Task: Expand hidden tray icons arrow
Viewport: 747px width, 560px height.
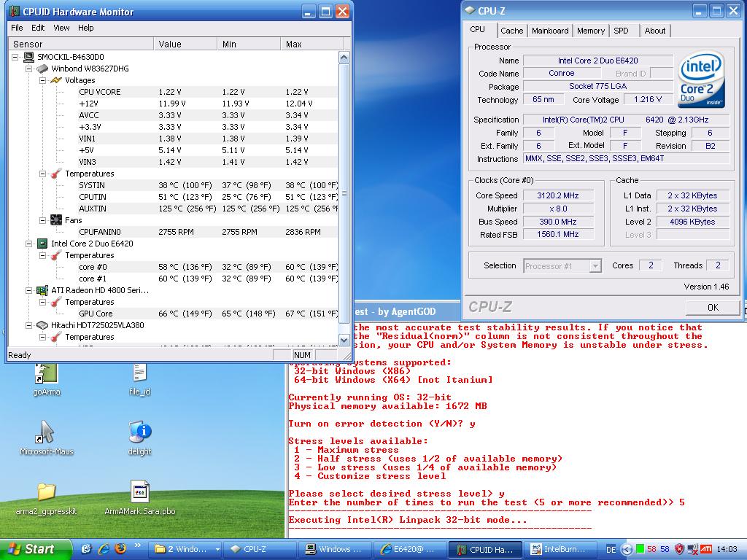Action: tap(627, 550)
